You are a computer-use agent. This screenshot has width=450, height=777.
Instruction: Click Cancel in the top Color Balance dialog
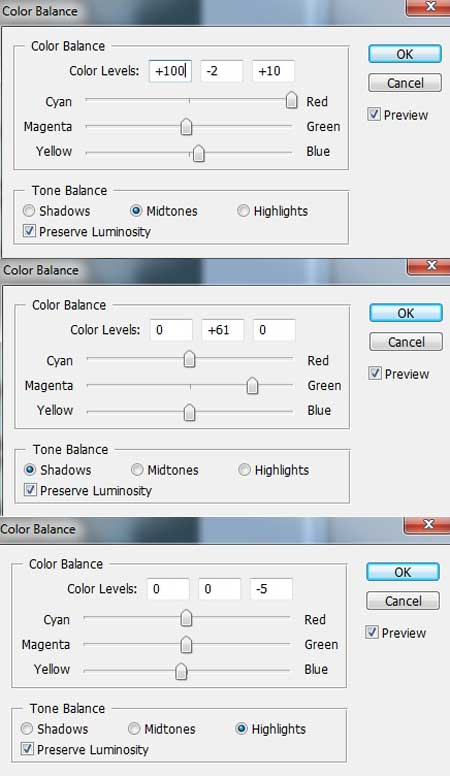click(404, 83)
